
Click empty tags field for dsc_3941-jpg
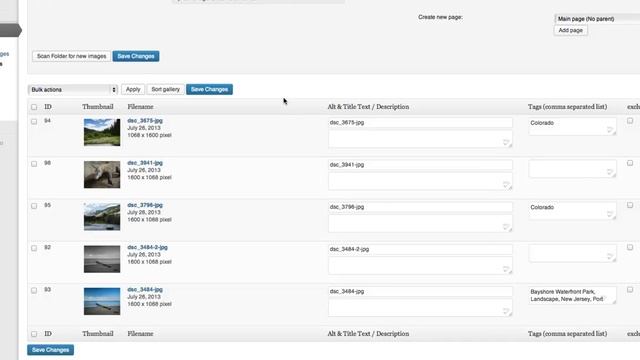[x=572, y=169]
